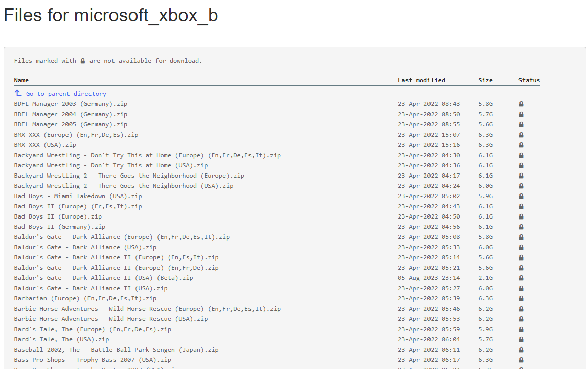Select file name BDFL Manager 2005 (Germany).zip
The width and height of the screenshot is (588, 369).
click(71, 124)
